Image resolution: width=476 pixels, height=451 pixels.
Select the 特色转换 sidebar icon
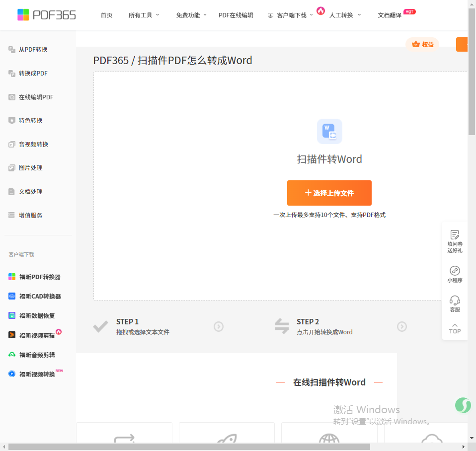point(12,121)
